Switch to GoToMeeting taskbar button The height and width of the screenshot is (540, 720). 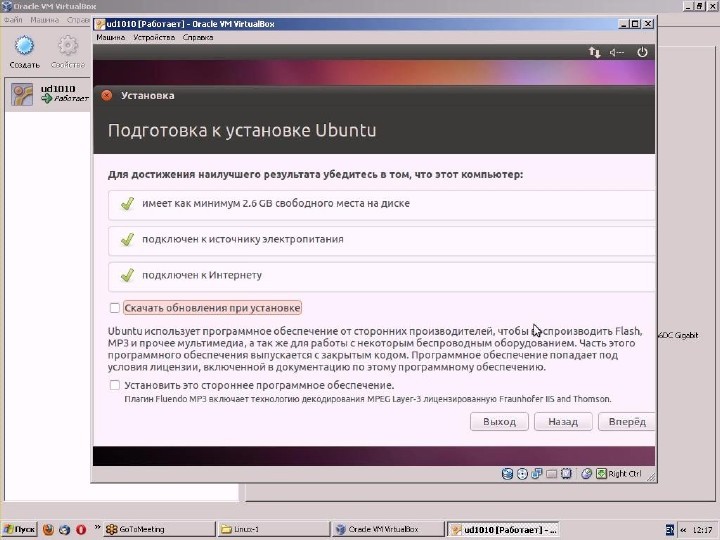[159, 529]
